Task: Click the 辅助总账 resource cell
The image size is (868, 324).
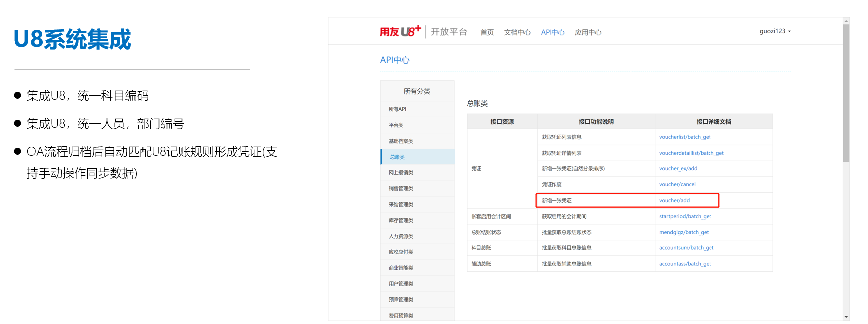Action: click(x=502, y=264)
